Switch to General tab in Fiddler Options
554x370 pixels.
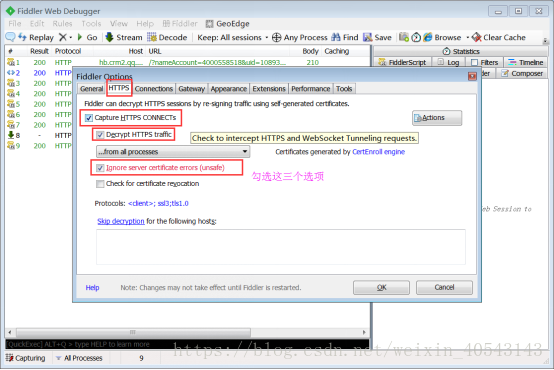click(x=91, y=89)
